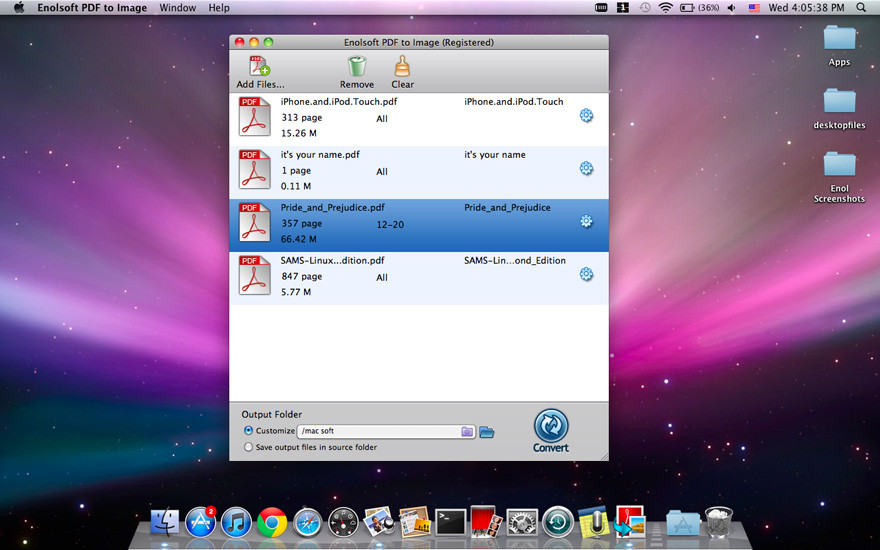Click the battery status 36% indicator
The image size is (880, 550).
point(699,8)
